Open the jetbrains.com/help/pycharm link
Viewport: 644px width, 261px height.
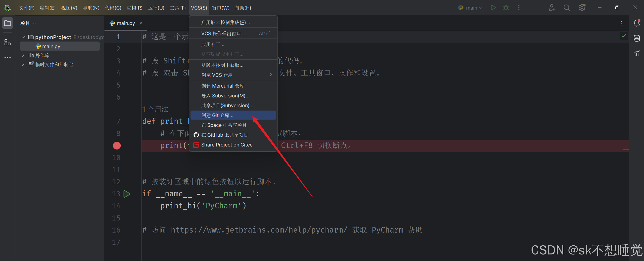point(259,230)
